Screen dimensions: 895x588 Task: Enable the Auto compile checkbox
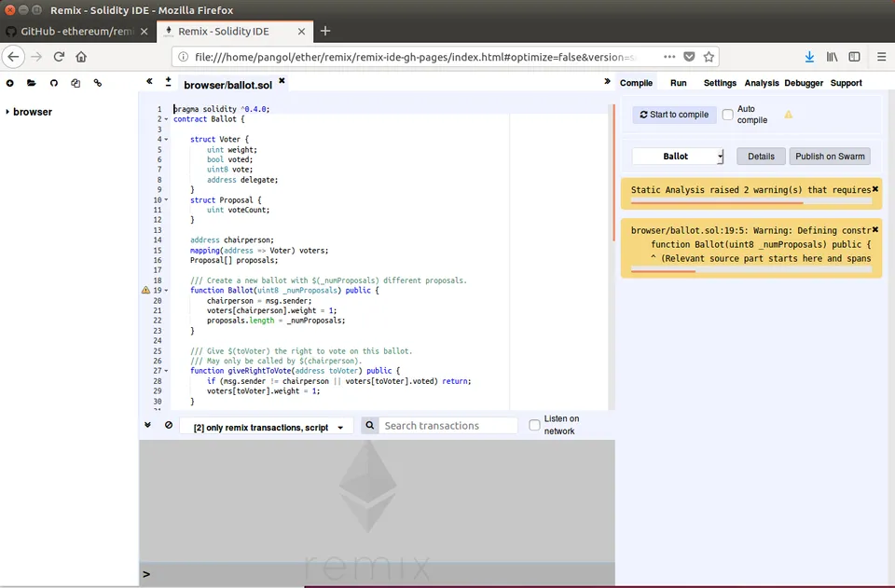(728, 115)
